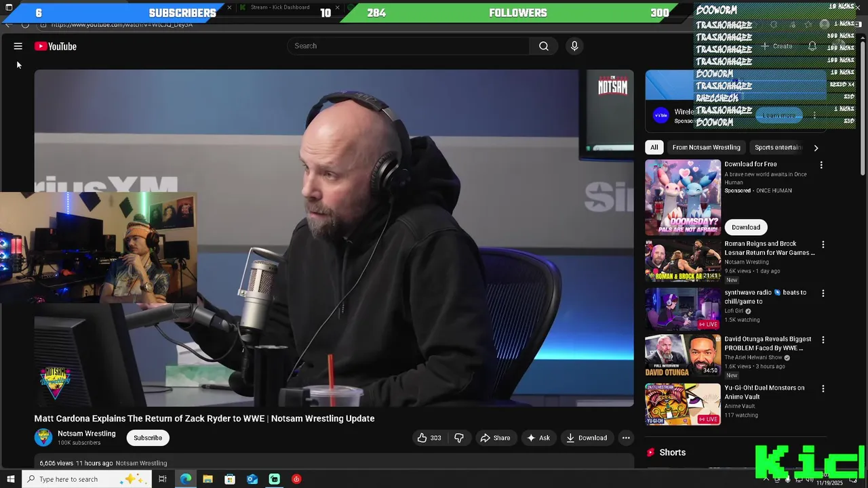Open Microsoft Store from taskbar
The height and width of the screenshot is (488, 868).
pyautogui.click(x=230, y=479)
